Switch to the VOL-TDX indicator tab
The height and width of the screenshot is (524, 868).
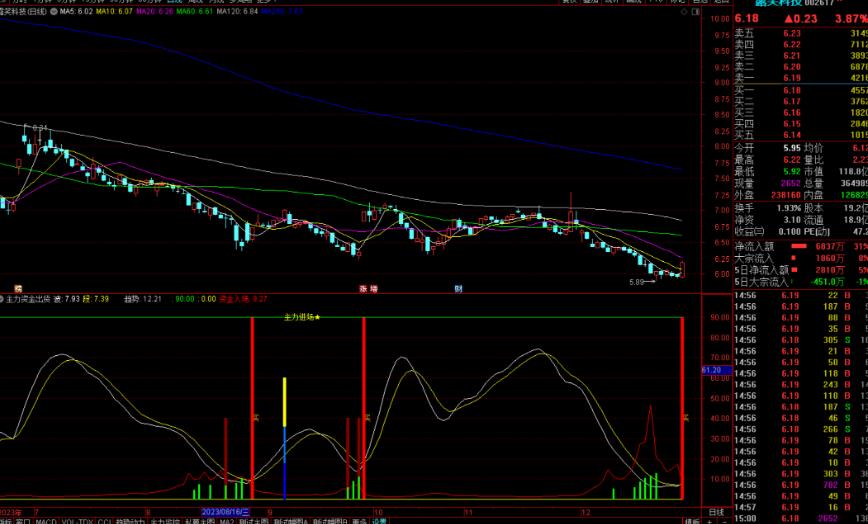point(78,521)
